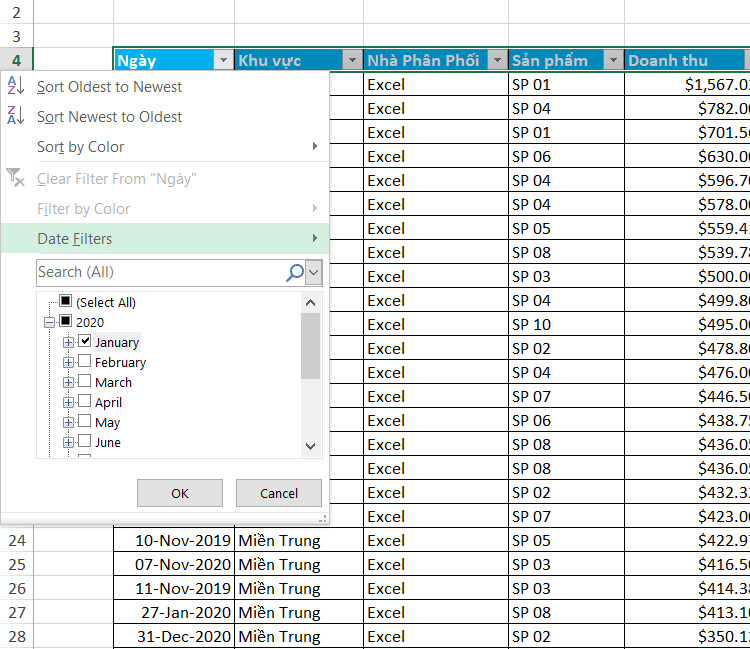Click the filter menu resize grip
The width and height of the screenshot is (750, 649).
pos(323,519)
